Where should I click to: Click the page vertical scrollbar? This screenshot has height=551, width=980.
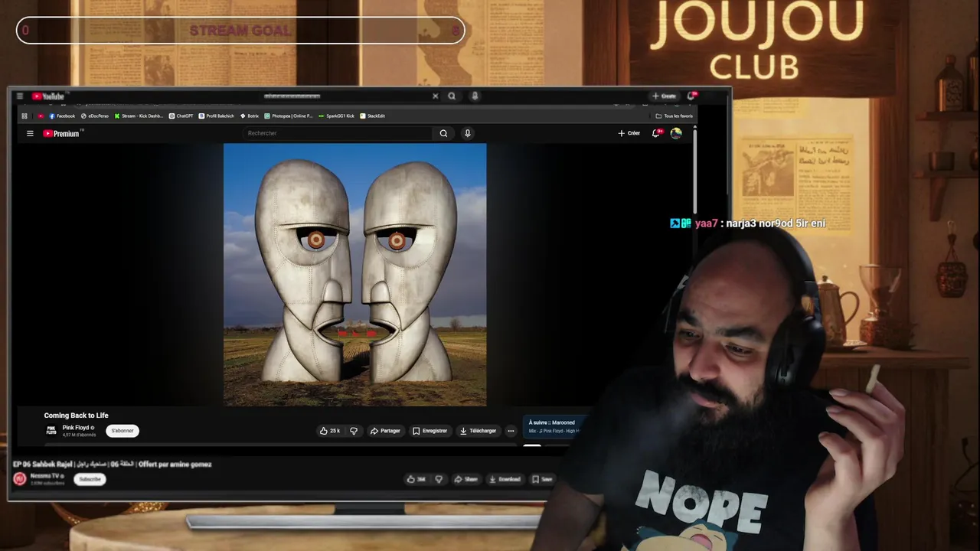(x=694, y=172)
